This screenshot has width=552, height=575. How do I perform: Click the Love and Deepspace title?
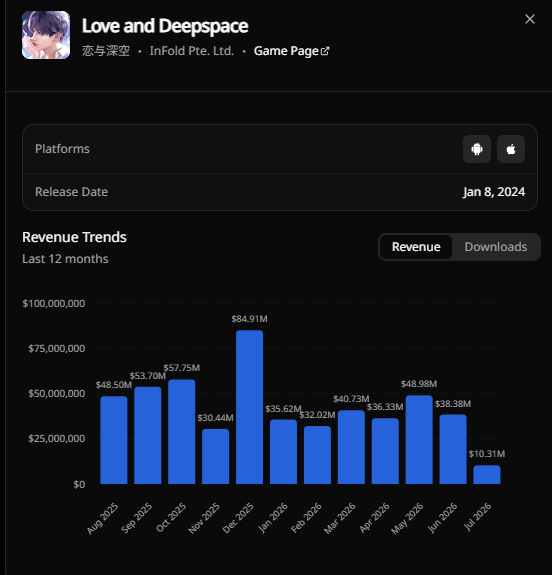(x=165, y=26)
